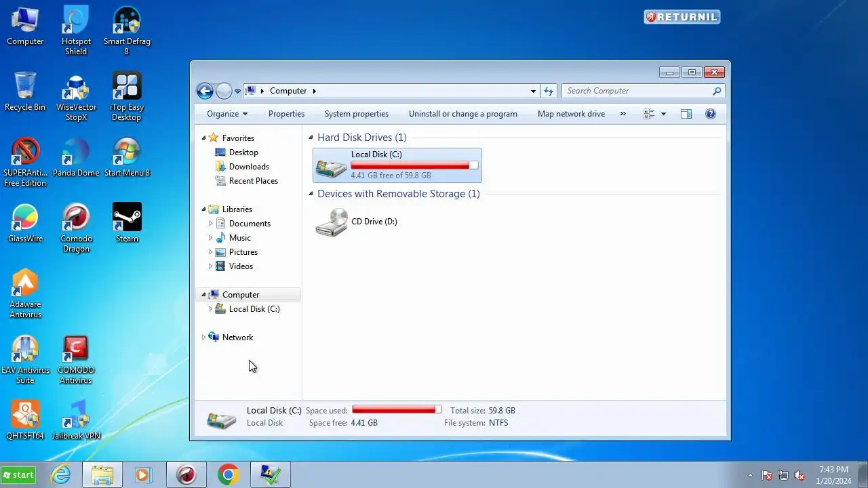Open Steam desktop shortcut
Screen dimensions: 868x488
point(127,224)
